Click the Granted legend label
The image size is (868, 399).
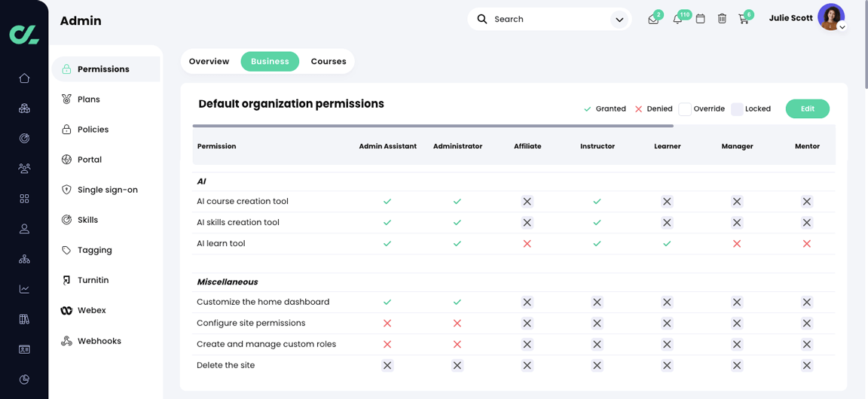[x=610, y=109]
